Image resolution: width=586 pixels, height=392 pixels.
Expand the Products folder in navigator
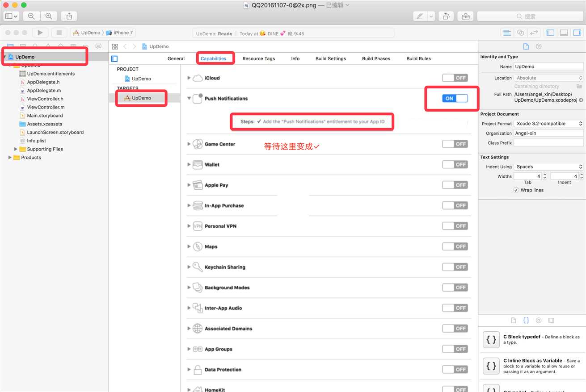(10, 158)
